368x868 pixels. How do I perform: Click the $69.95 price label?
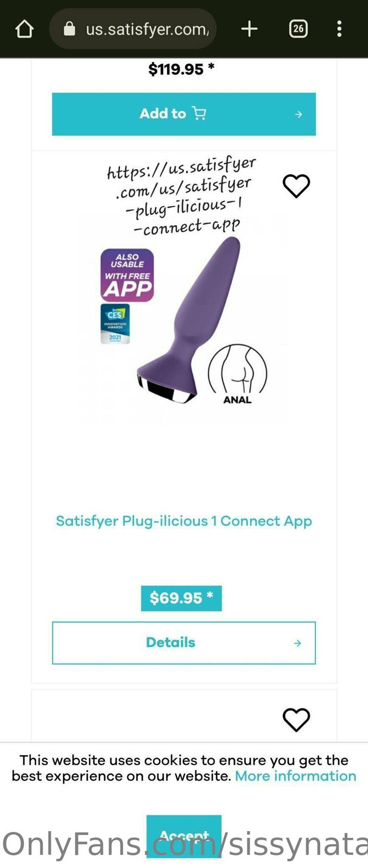point(181,598)
